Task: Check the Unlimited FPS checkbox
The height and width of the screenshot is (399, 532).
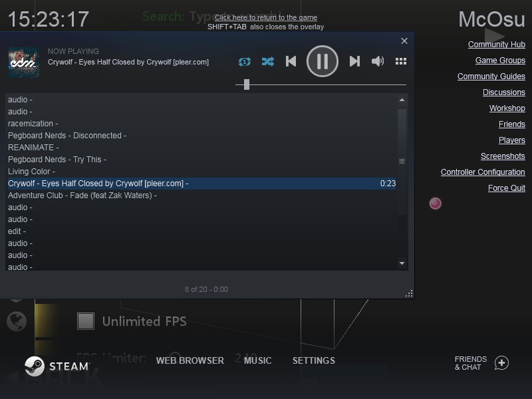Action: point(86,321)
